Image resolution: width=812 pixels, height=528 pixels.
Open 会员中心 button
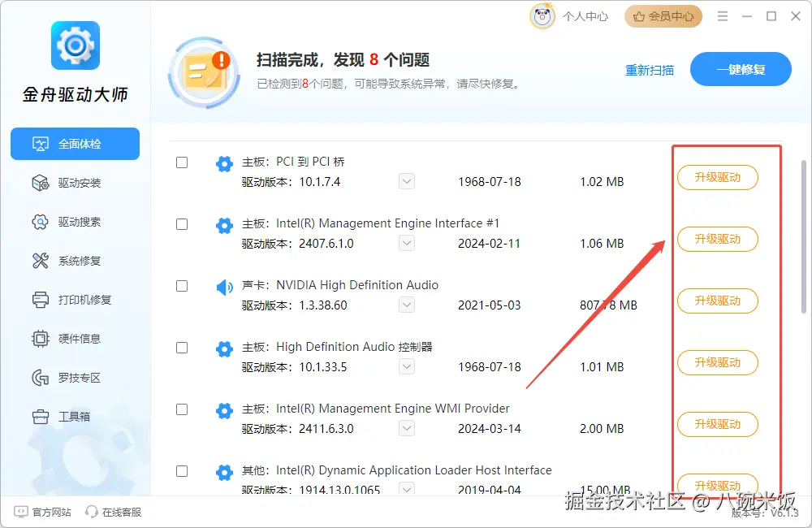coord(663,16)
